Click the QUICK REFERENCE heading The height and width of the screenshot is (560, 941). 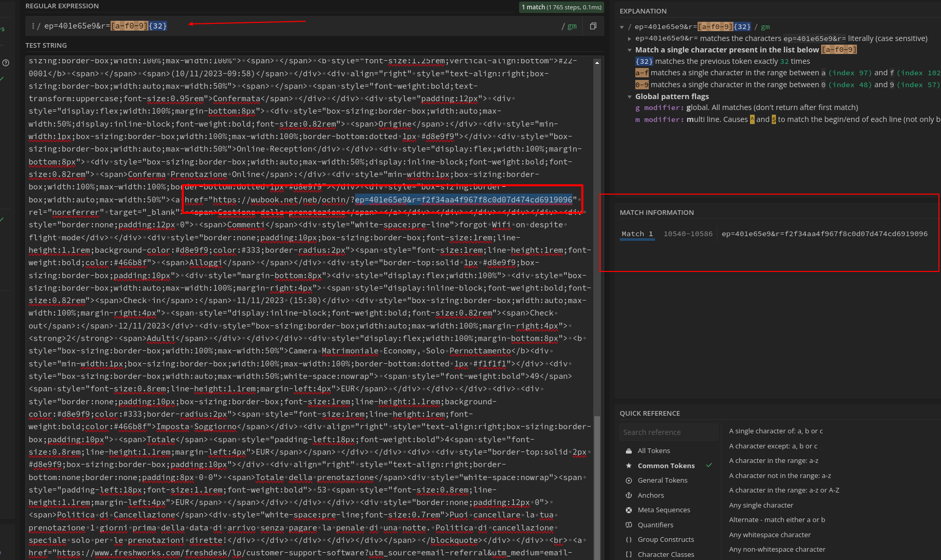point(650,414)
